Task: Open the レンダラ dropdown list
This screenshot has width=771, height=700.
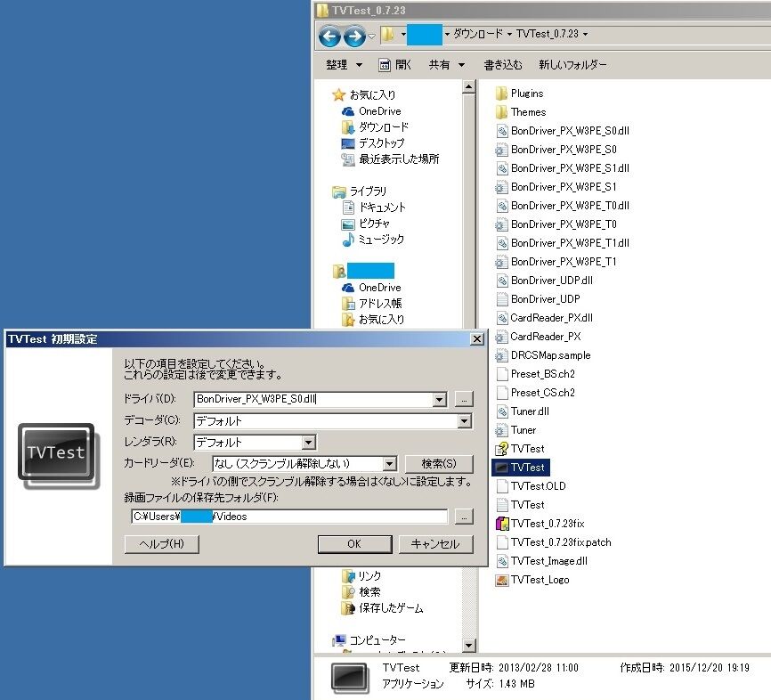Action: (x=308, y=443)
